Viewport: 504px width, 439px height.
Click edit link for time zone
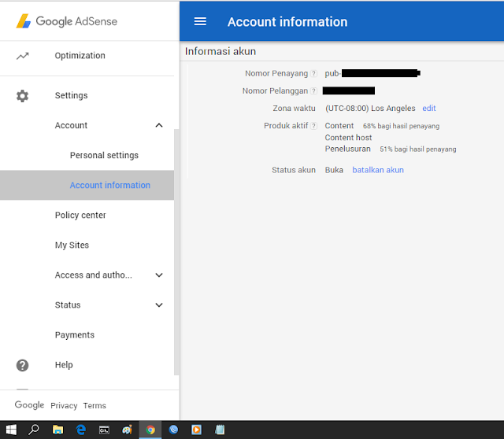(428, 109)
